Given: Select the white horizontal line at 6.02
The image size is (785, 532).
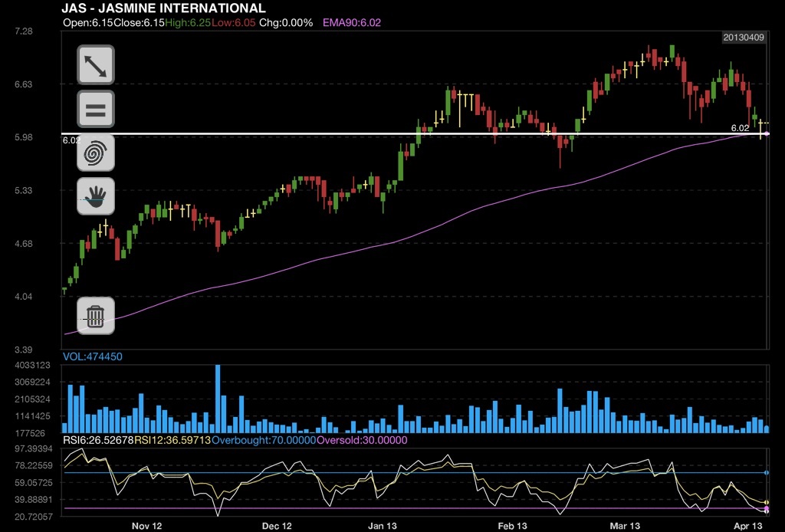Looking at the screenshot, I should [415, 133].
